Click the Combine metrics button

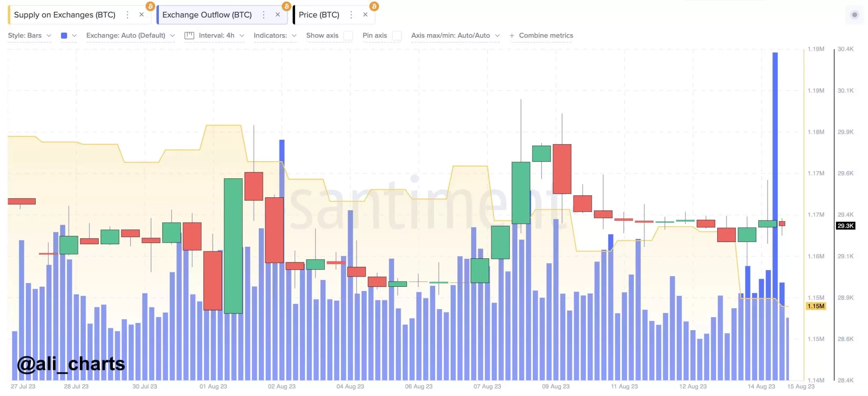pyautogui.click(x=541, y=36)
